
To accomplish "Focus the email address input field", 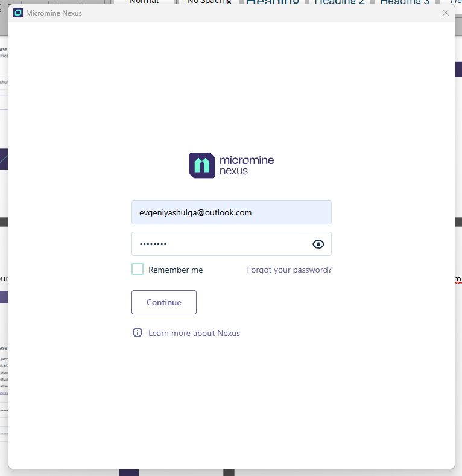I will pos(231,212).
